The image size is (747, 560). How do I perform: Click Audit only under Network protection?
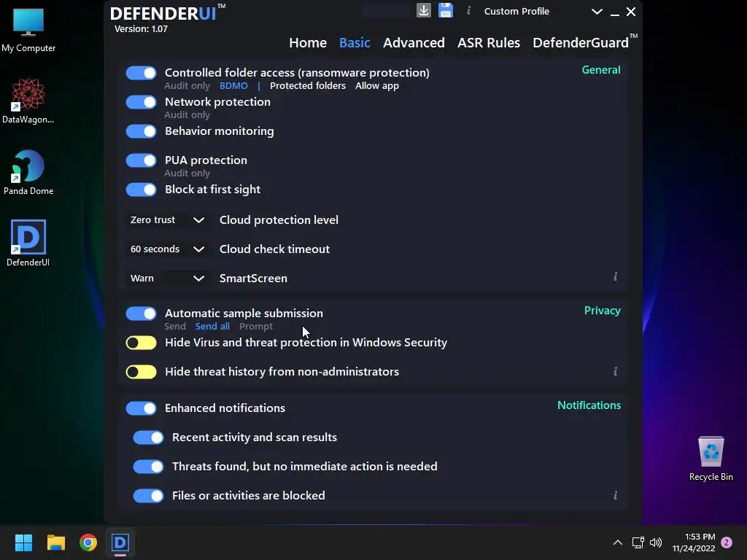coord(187,114)
